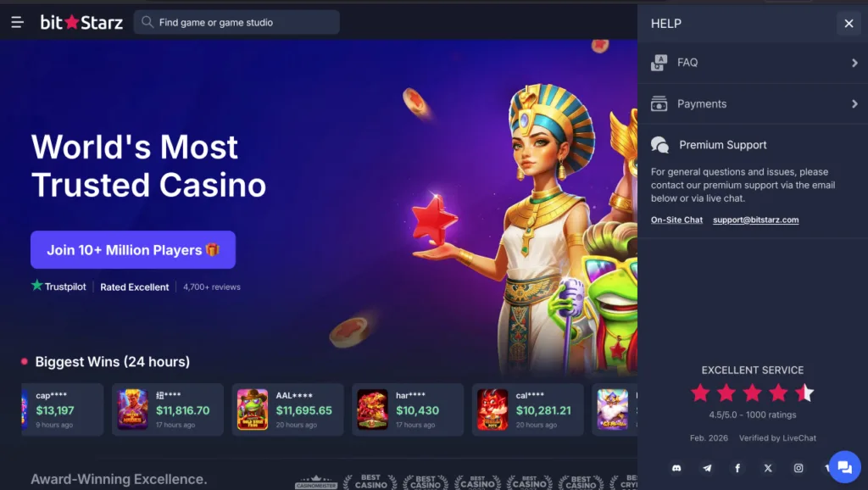Open the On-Site Chat link
This screenshot has height=490, width=868.
[676, 220]
